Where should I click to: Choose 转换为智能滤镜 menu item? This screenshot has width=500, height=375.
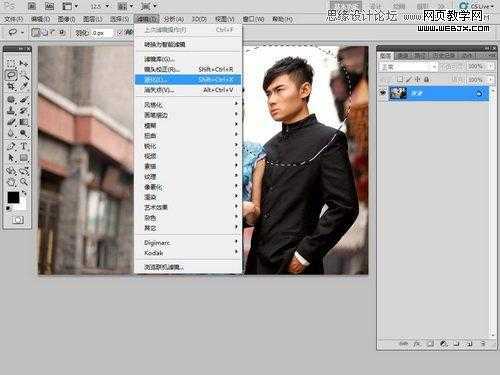[188, 44]
